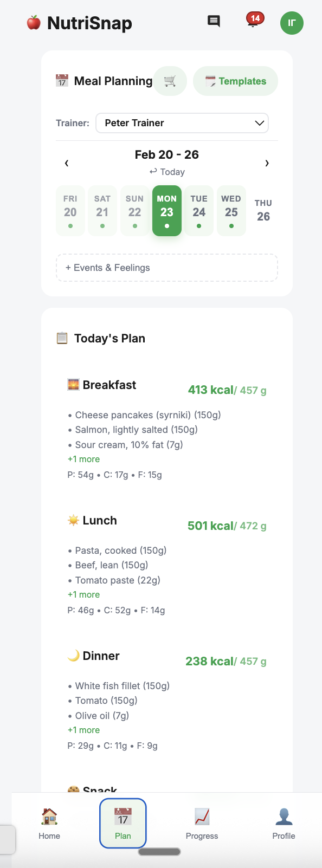Jump back to today with the Today shortcut
The image size is (322, 868).
pos(166,172)
